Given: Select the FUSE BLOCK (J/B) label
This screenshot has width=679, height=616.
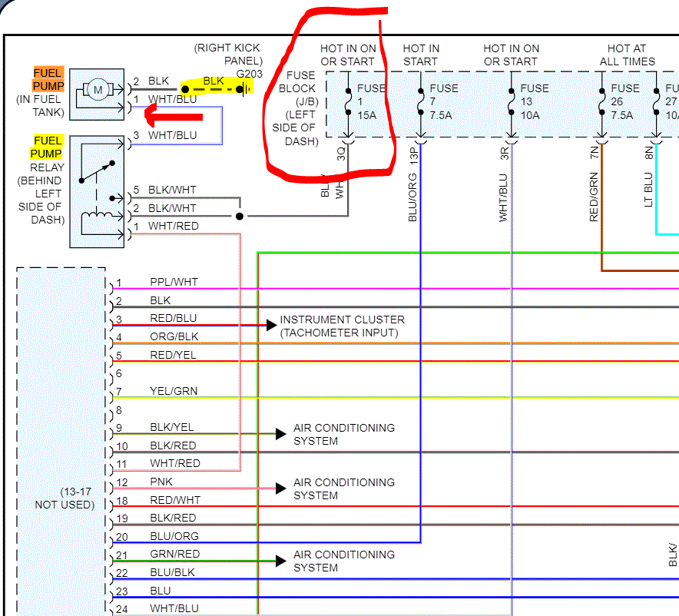Looking at the screenshot, I should pyautogui.click(x=296, y=108).
